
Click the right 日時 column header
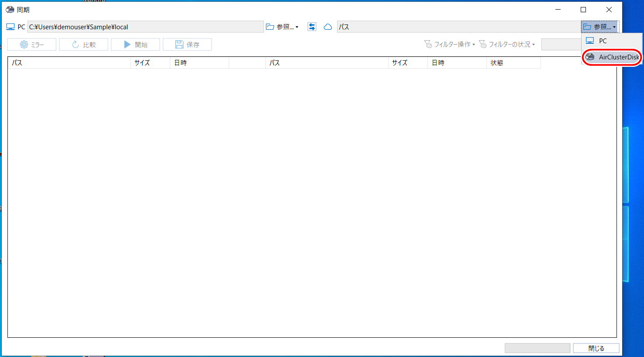click(456, 63)
